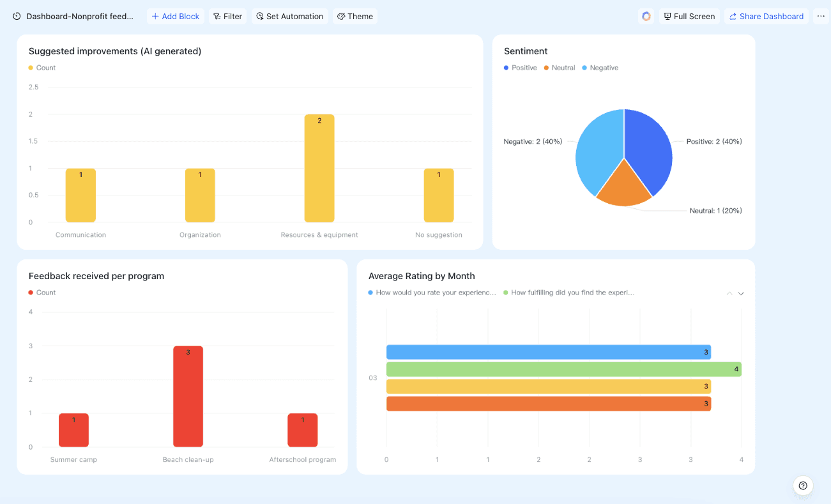The image size is (831, 504).
Task: Enter Full Screen mode
Action: (x=689, y=17)
